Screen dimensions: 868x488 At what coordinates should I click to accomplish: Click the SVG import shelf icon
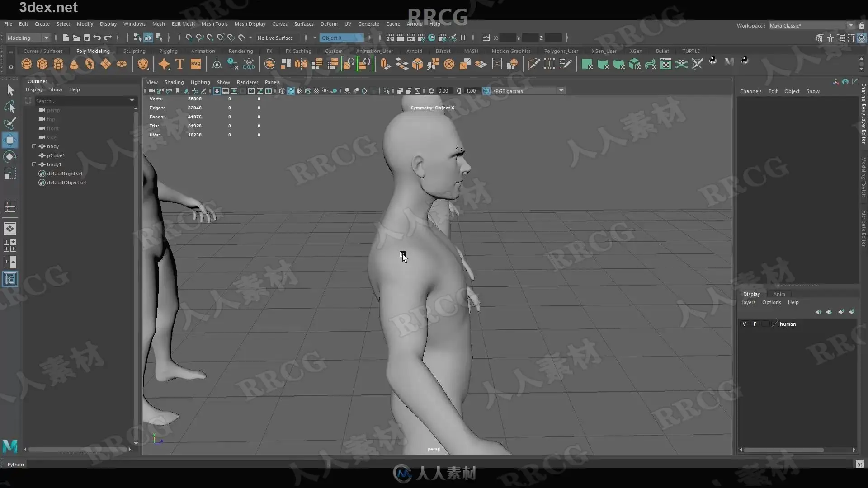(x=196, y=64)
